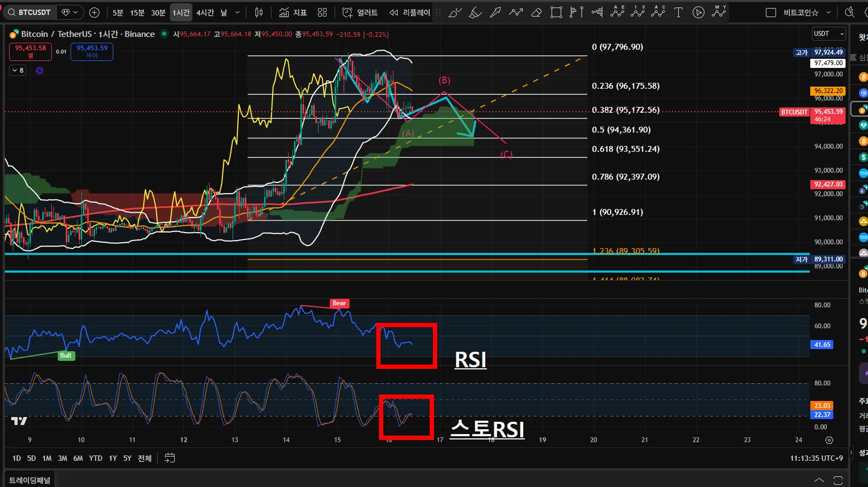Select the Highlighter drawing tool
The height and width of the screenshot is (487, 868).
pos(475,12)
